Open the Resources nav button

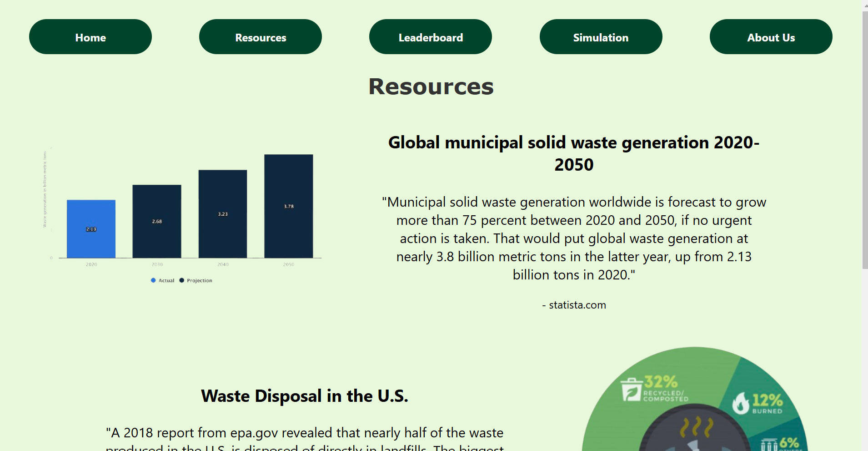pyautogui.click(x=261, y=37)
